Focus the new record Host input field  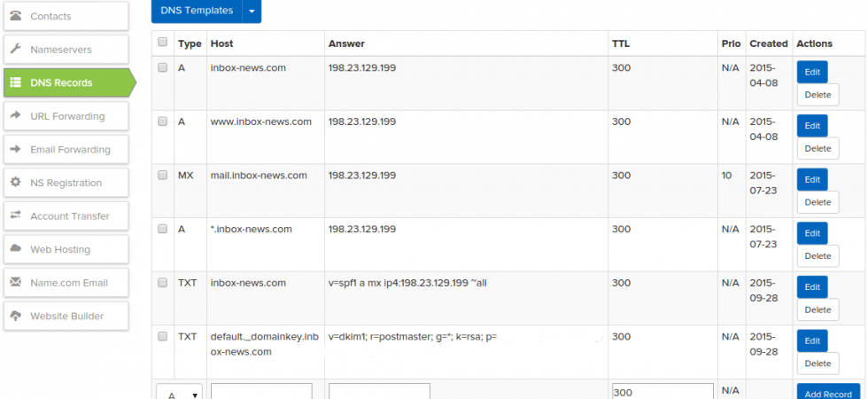click(x=261, y=392)
